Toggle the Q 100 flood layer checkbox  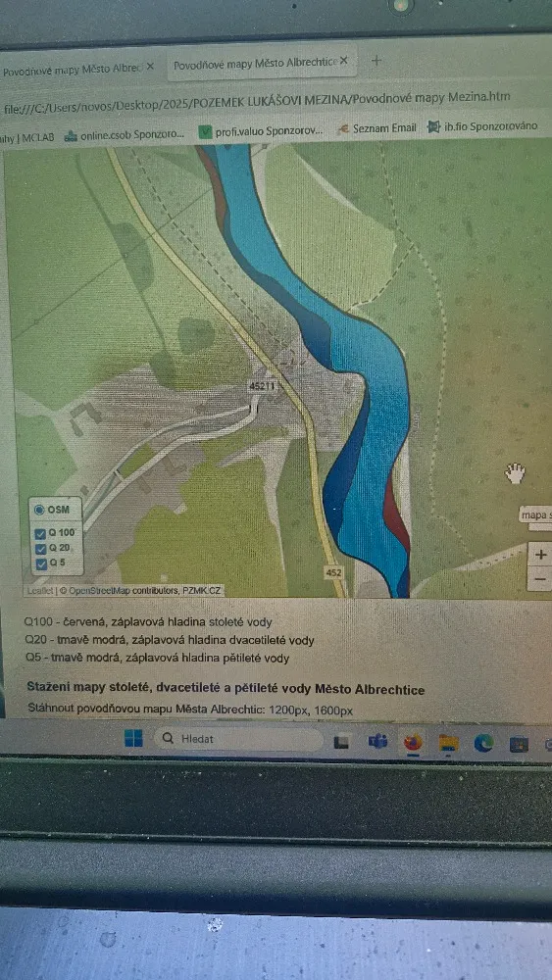(40, 533)
